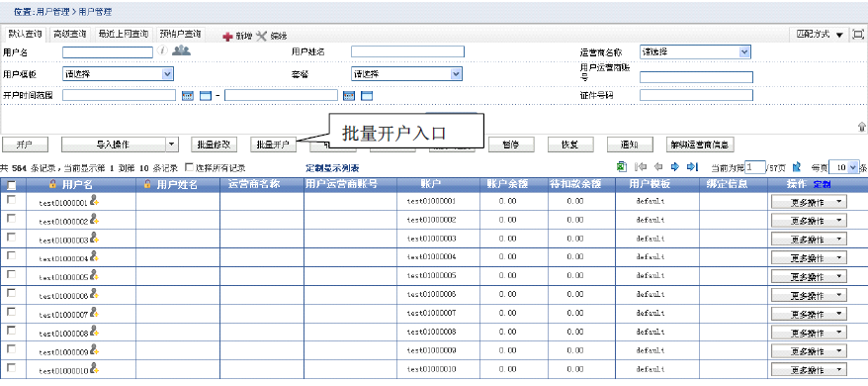Click the 暂停 button
This screenshot has height=386, width=868.
pos(511,145)
